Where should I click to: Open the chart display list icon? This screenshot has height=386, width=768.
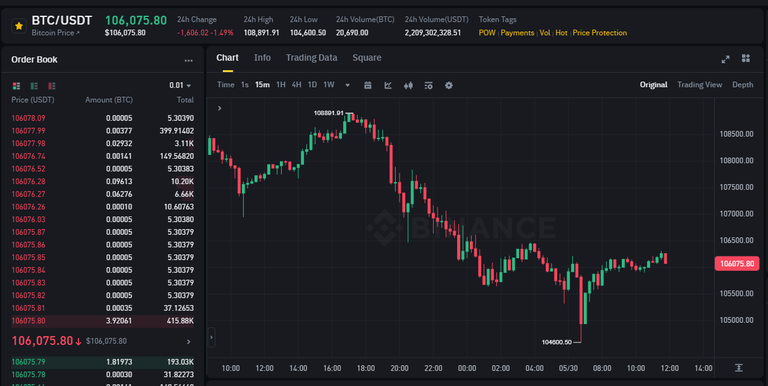click(429, 85)
